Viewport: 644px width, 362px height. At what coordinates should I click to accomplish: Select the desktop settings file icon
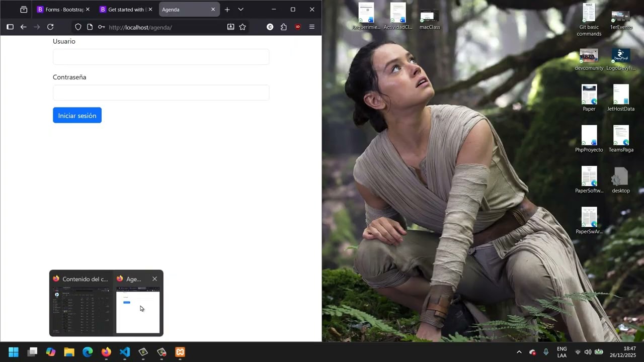click(621, 180)
